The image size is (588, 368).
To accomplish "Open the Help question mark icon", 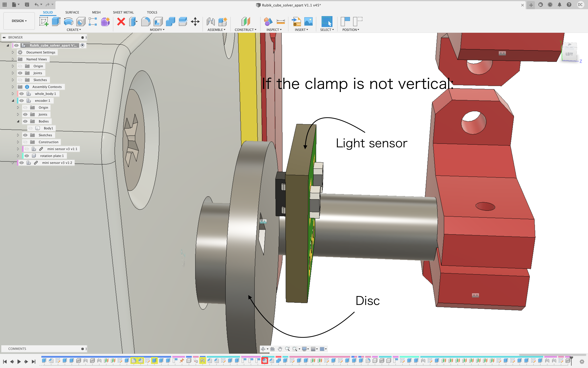I will click(569, 5).
